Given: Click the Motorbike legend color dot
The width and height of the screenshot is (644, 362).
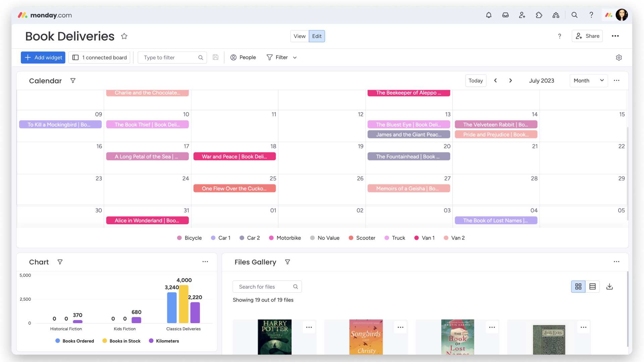Looking at the screenshot, I should (271, 238).
